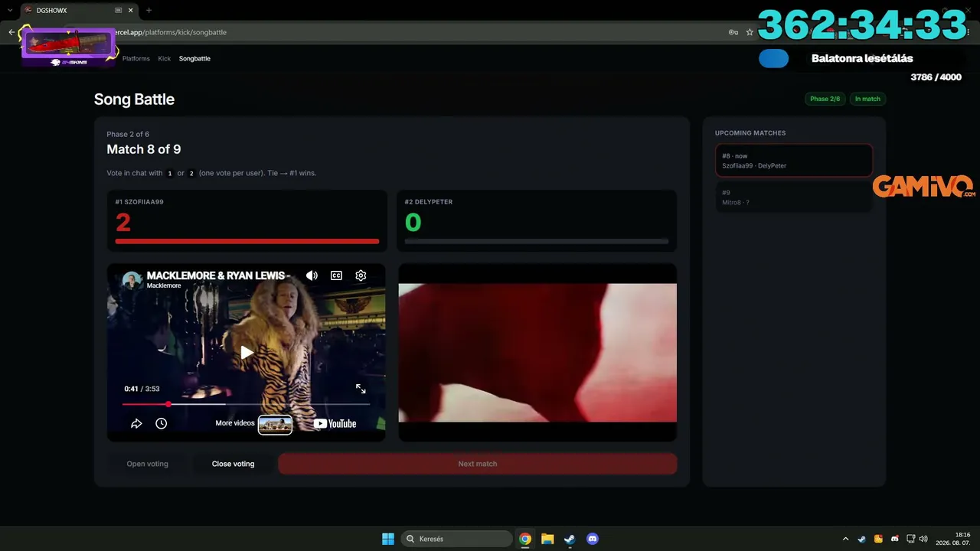This screenshot has height=551, width=980.
Task: Open the system volume tray icon
Action: tap(923, 539)
